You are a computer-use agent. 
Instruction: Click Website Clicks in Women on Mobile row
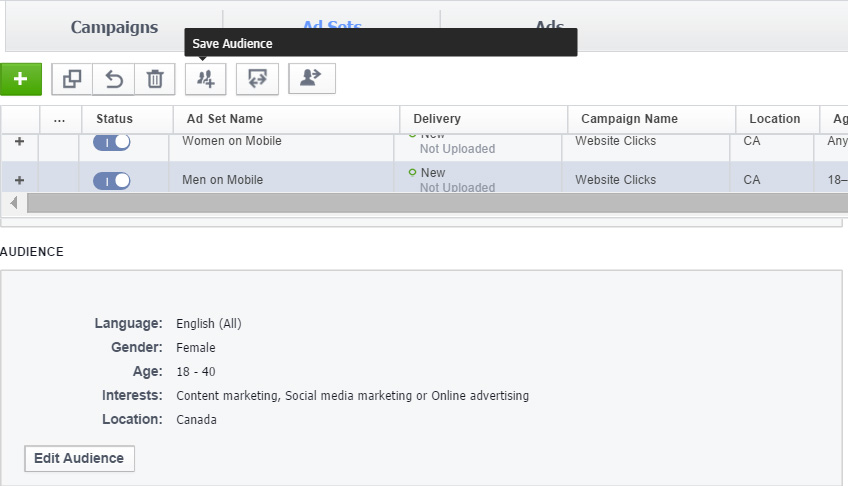(x=615, y=141)
